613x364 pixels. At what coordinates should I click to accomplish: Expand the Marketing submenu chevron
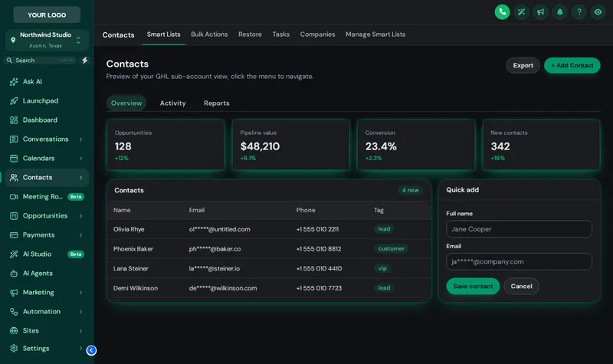click(81, 293)
